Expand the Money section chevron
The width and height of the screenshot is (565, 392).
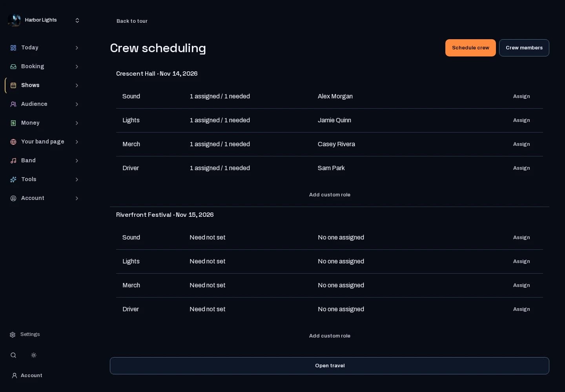[x=77, y=123]
